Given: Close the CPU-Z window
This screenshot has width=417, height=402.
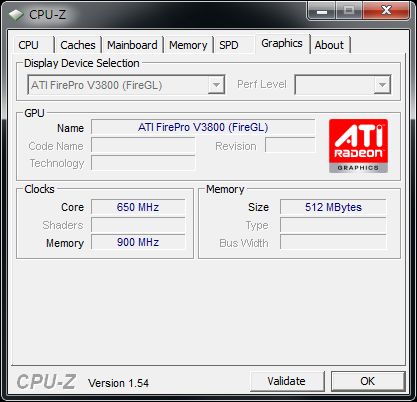Looking at the screenshot, I should tap(386, 11).
